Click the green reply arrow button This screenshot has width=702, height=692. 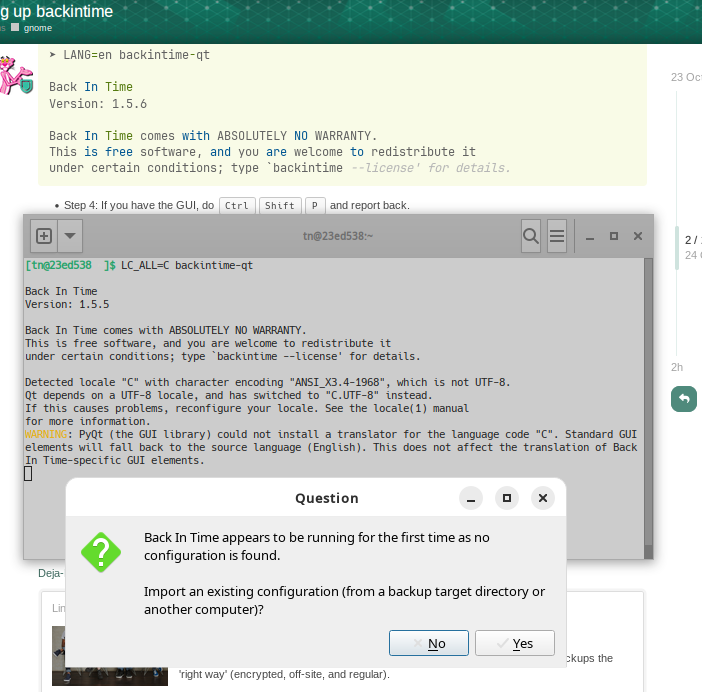(x=684, y=399)
